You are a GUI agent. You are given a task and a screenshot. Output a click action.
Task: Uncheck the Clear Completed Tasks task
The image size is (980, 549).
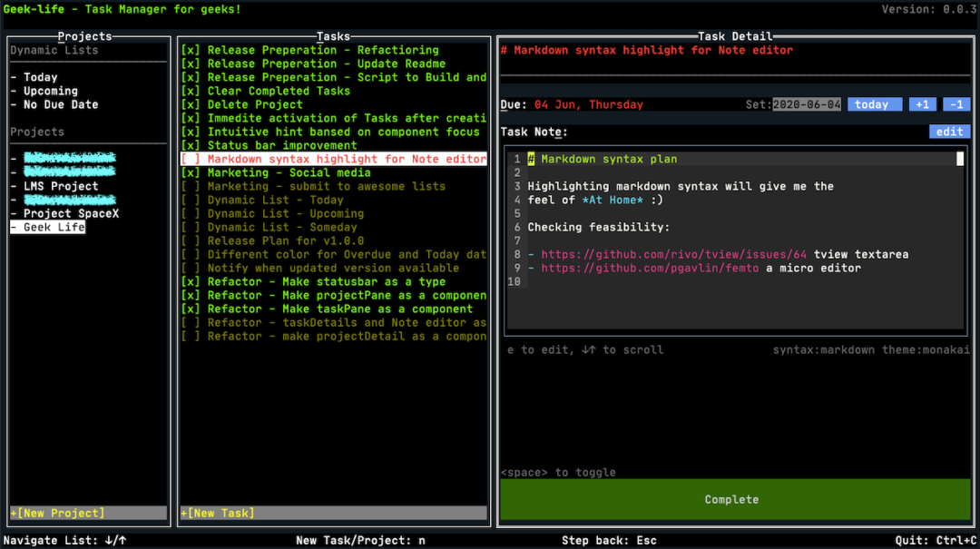[191, 91]
